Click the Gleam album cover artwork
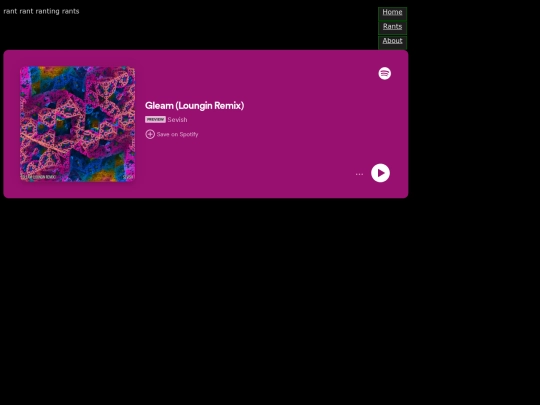The image size is (540, 405). click(77, 124)
